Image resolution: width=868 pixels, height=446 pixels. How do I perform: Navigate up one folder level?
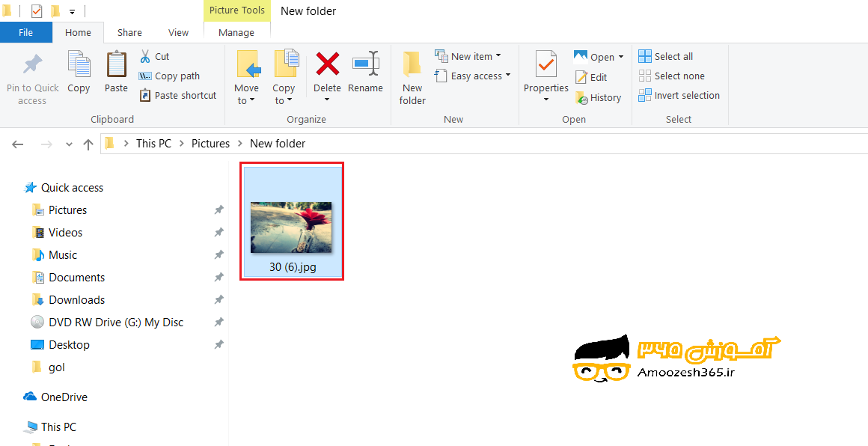88,143
